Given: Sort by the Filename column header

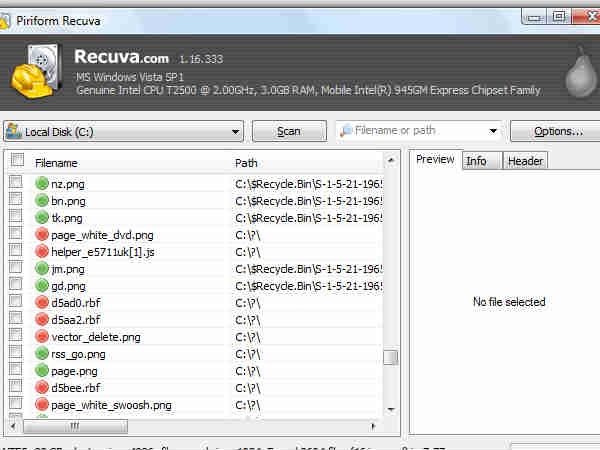Looking at the screenshot, I should click(x=56, y=163).
